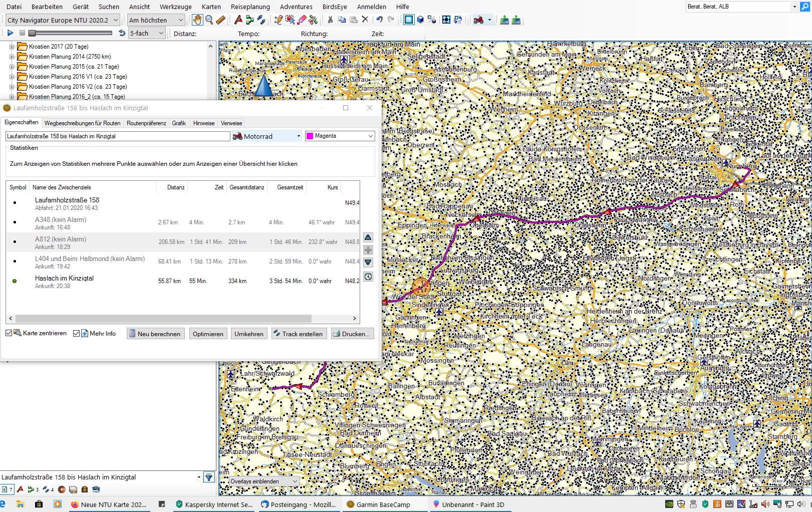The width and height of the screenshot is (812, 512).
Task: Click the Drucken button
Action: coord(353,334)
